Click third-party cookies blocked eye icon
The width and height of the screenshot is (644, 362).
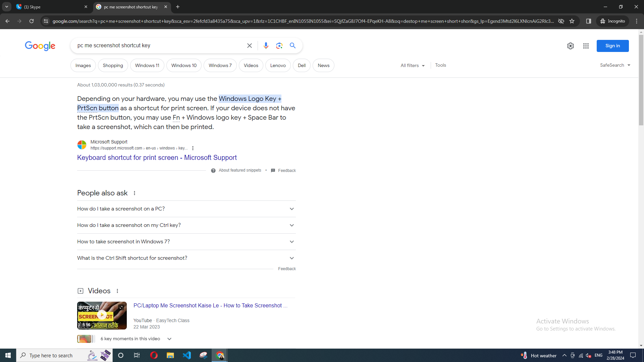[561, 21]
